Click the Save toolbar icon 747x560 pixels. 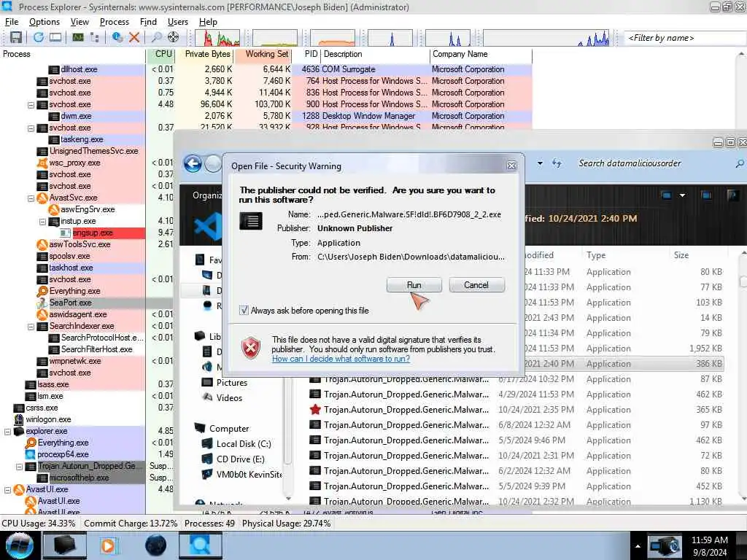point(16,37)
